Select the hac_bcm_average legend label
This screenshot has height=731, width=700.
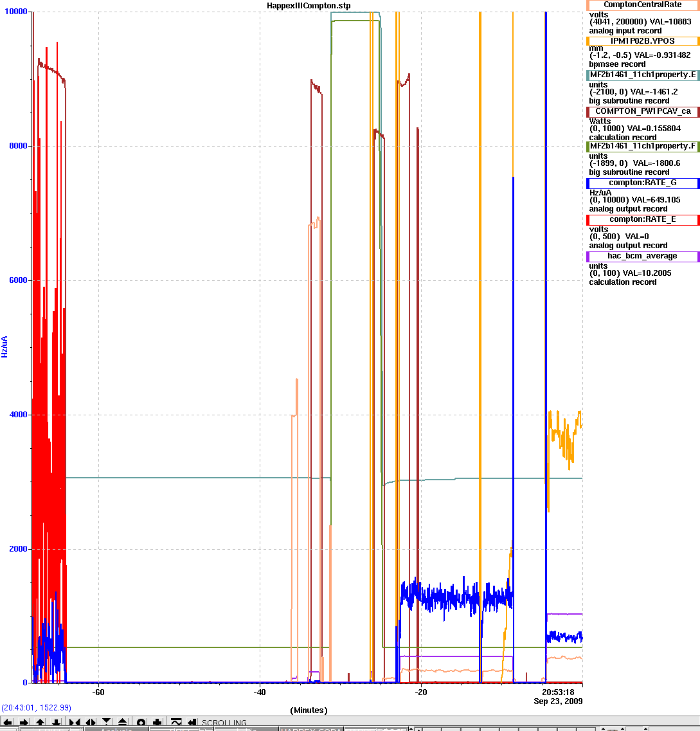click(643, 256)
